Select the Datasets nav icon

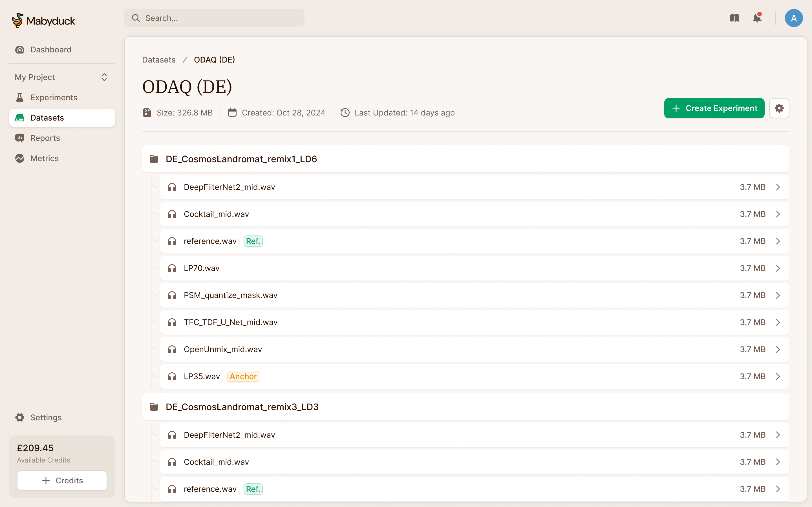(x=20, y=117)
